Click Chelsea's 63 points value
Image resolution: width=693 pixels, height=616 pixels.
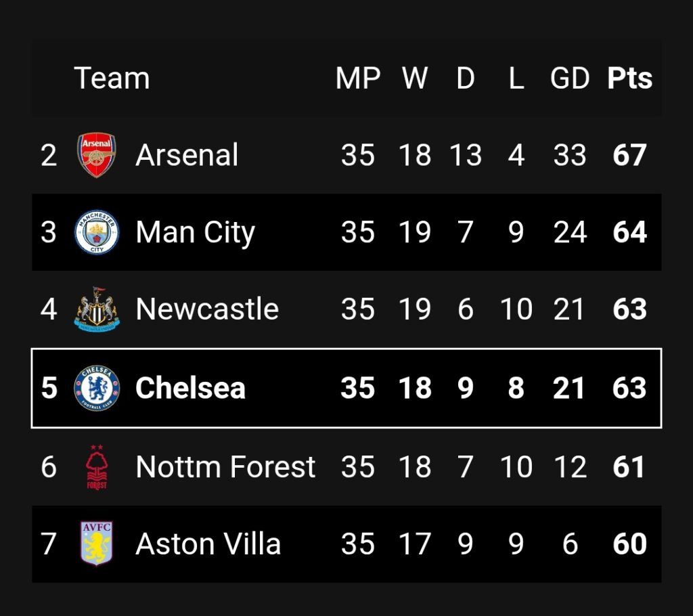630,389
